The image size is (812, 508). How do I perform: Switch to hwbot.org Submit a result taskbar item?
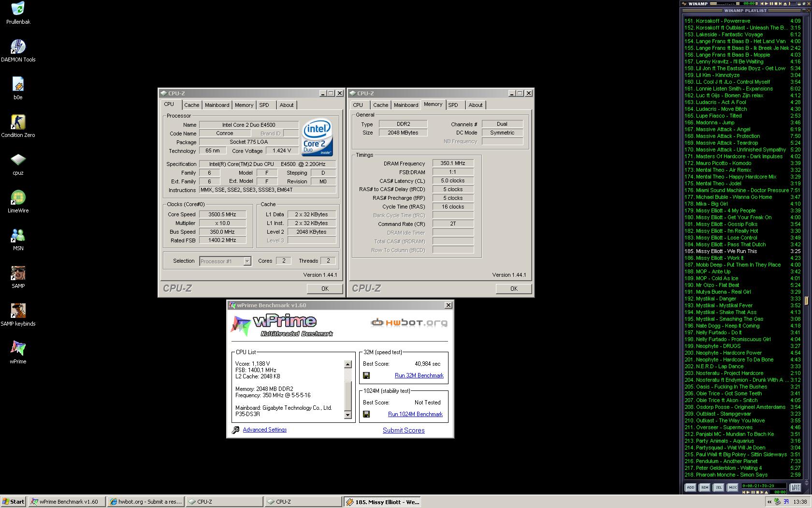(145, 502)
